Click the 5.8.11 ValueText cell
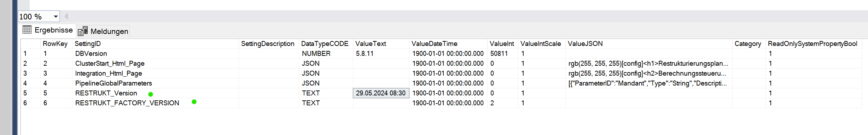Screen dimensions: 868x135 point(381,53)
